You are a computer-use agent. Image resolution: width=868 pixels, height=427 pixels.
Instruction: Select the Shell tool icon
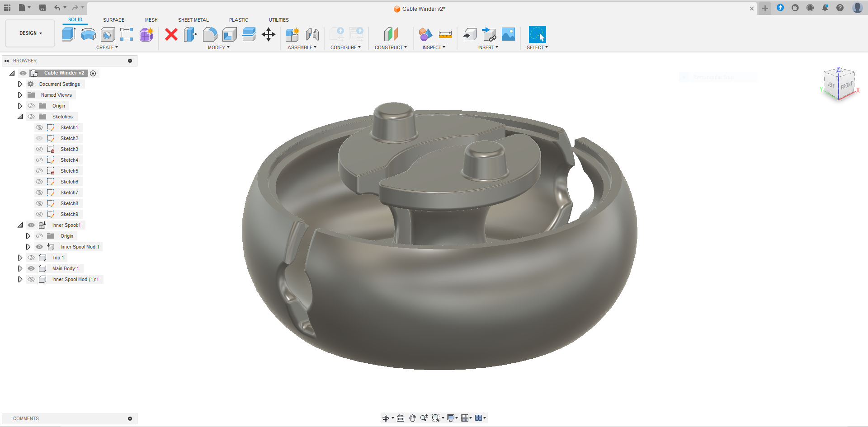[x=230, y=34]
